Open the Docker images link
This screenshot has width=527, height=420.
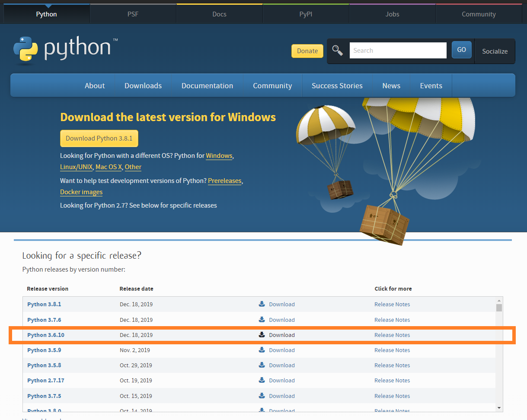81,192
